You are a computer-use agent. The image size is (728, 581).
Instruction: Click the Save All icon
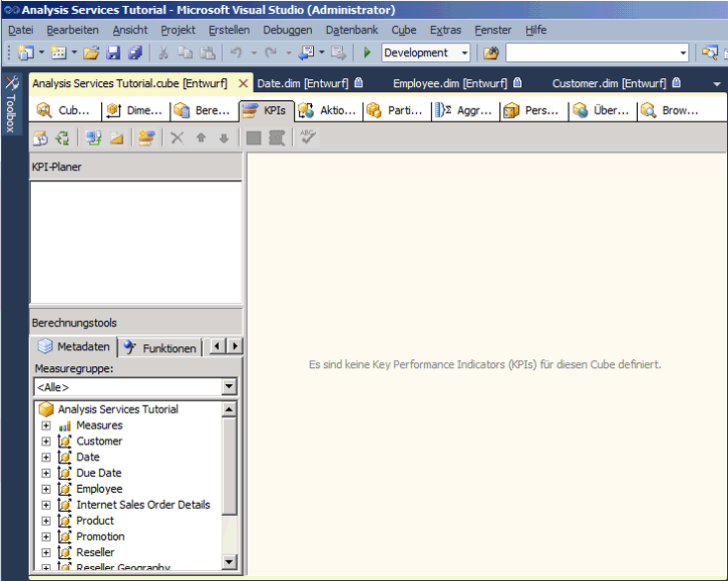coord(135,52)
